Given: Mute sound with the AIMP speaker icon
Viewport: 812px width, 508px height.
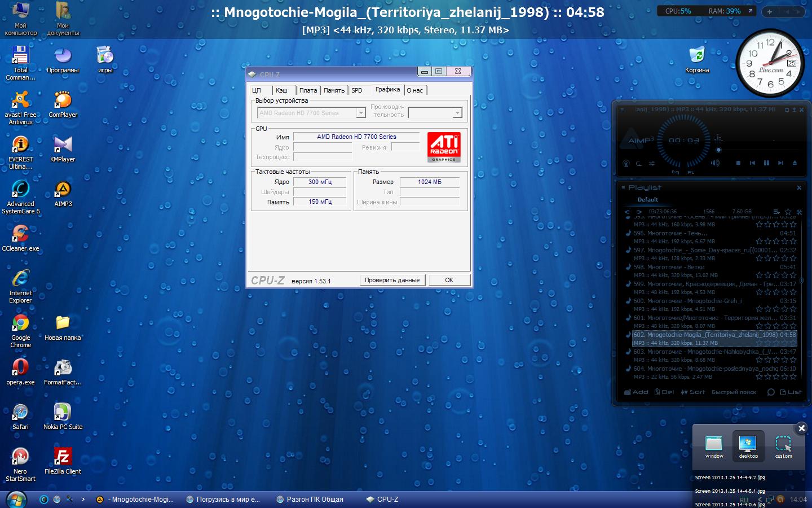Looking at the screenshot, I should click(x=715, y=163).
